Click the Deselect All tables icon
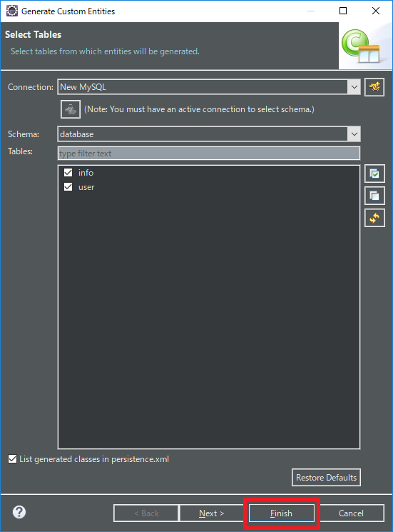 pyautogui.click(x=374, y=196)
